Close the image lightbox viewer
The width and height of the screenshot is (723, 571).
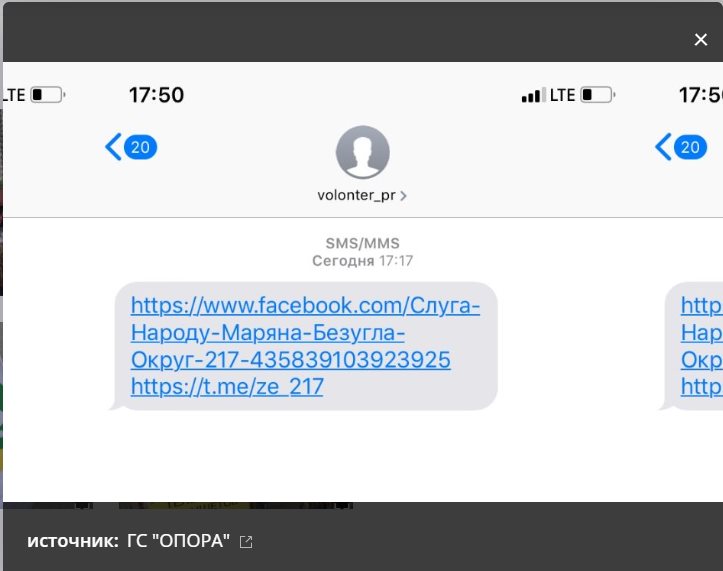(x=700, y=40)
